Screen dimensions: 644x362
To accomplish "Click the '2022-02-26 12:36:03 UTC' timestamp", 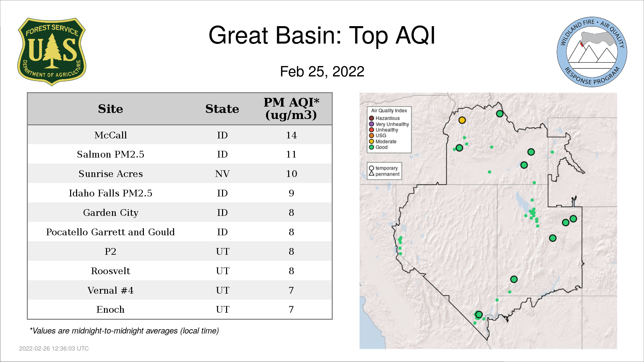I will click(x=54, y=349).
